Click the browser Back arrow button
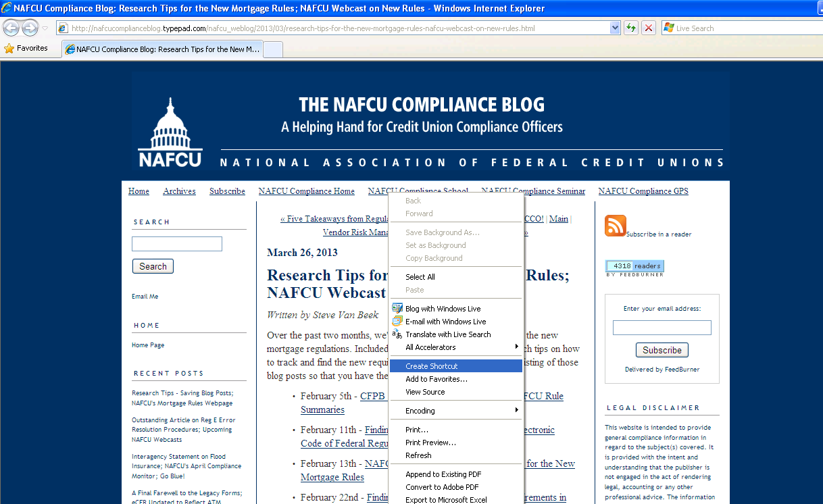 11,28
